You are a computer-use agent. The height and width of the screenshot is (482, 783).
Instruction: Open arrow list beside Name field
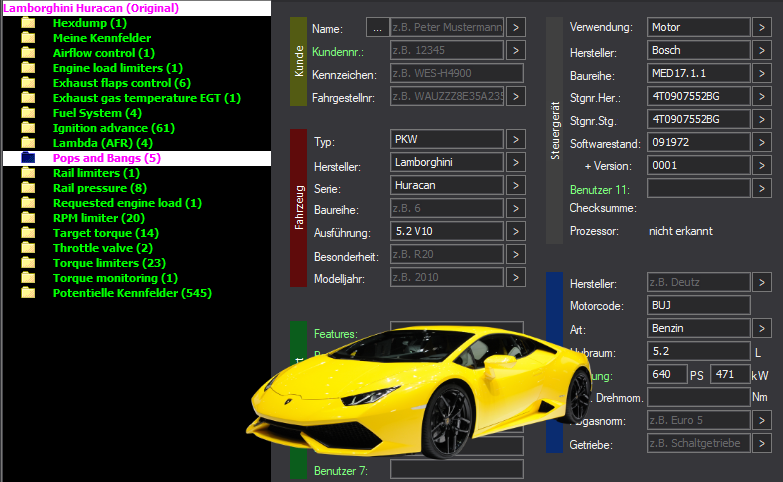(x=516, y=27)
